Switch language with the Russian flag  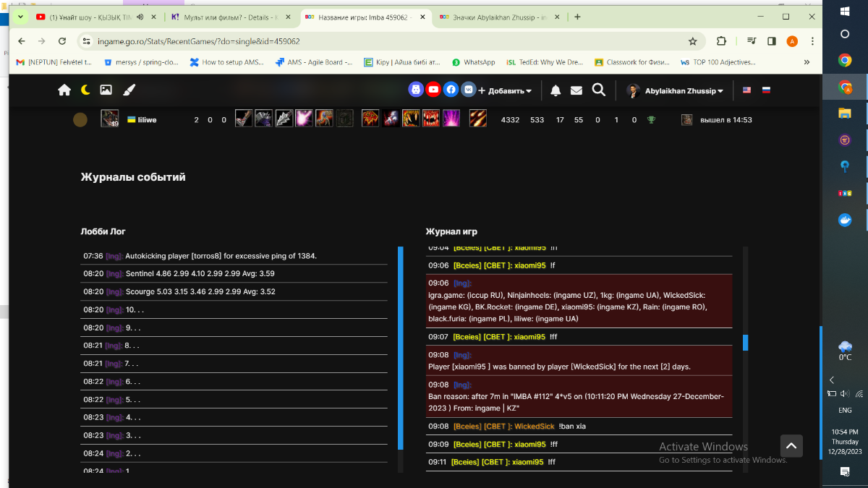[x=767, y=90]
